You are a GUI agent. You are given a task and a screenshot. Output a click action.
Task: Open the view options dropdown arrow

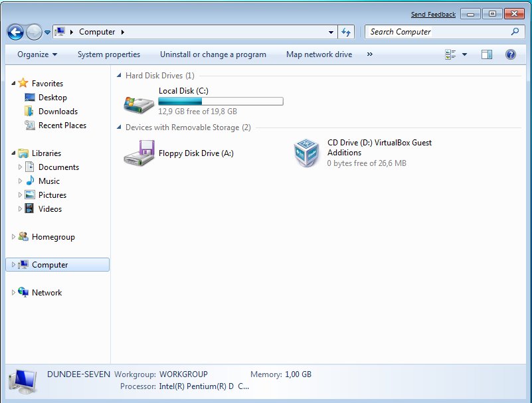[464, 54]
